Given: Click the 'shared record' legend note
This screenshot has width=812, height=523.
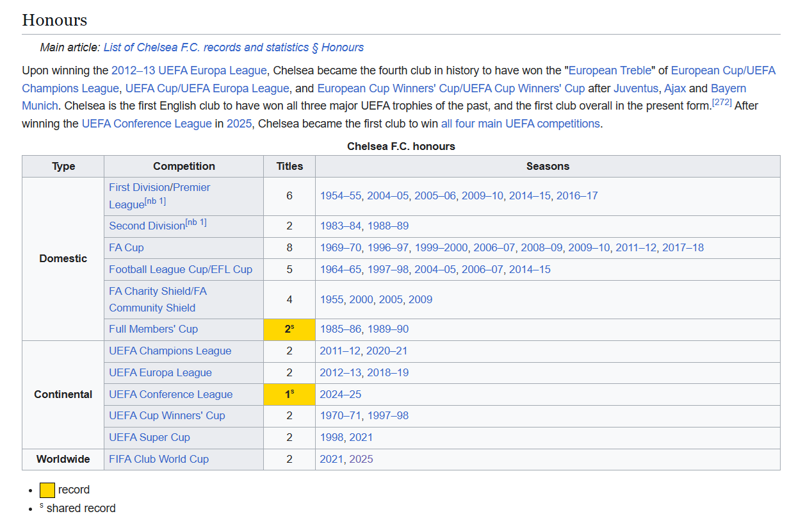Looking at the screenshot, I should coord(81,509).
